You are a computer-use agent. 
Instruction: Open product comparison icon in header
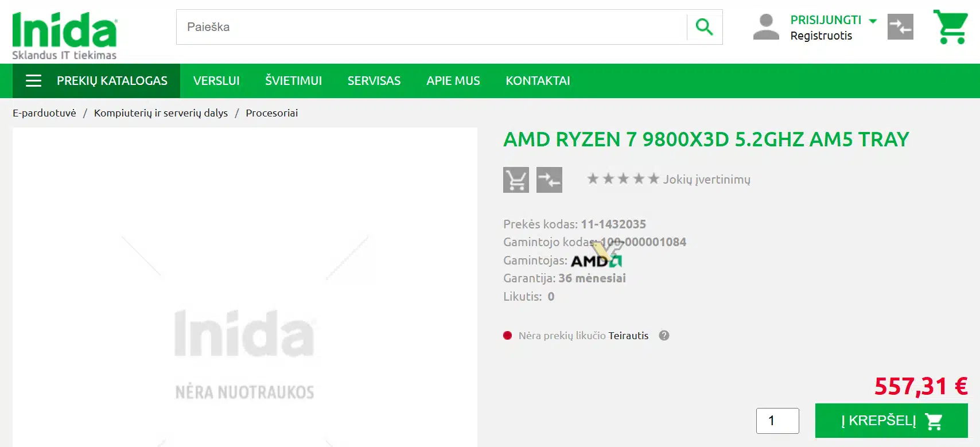(900, 27)
